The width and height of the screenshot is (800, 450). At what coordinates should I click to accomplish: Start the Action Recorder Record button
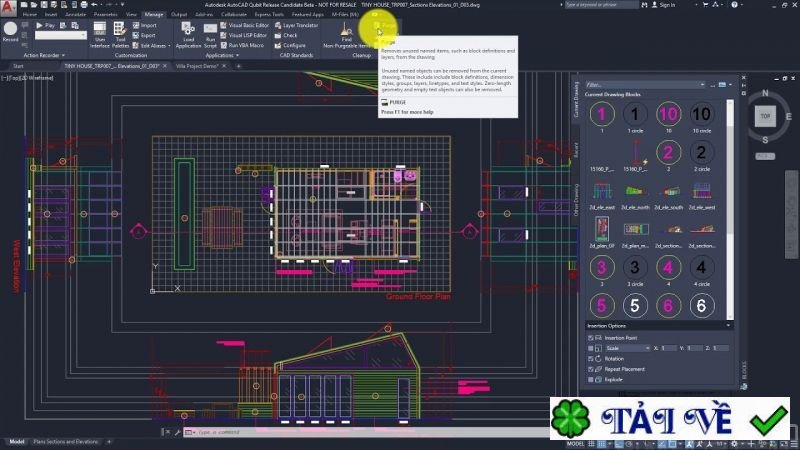coord(10,32)
